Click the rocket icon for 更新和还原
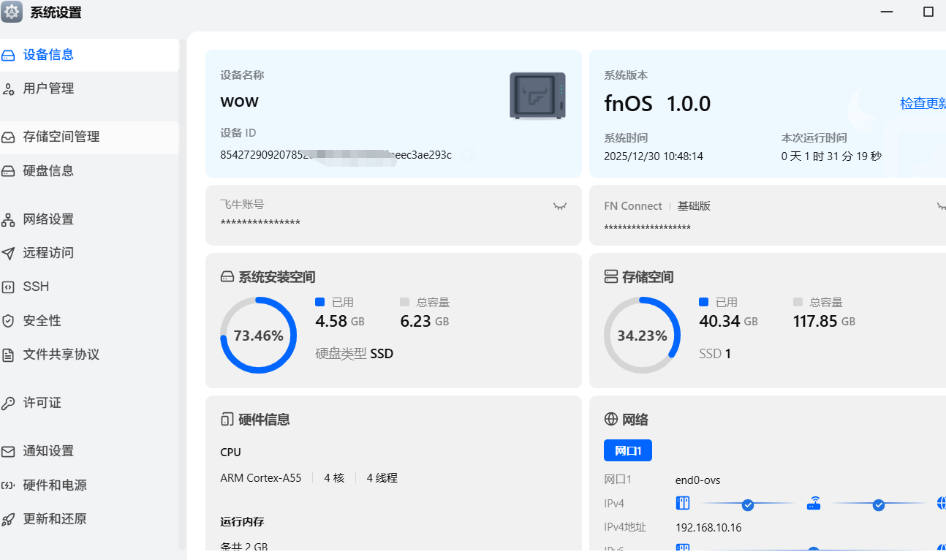 tap(8, 519)
